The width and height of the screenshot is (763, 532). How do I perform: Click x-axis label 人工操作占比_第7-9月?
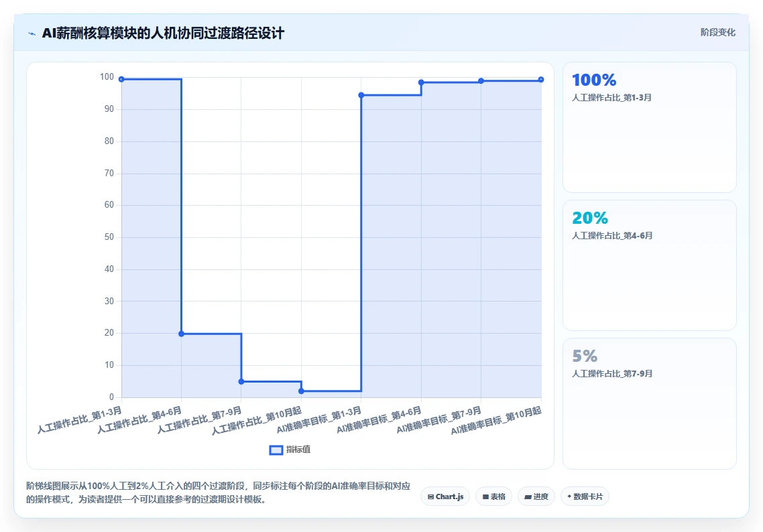tap(199, 420)
